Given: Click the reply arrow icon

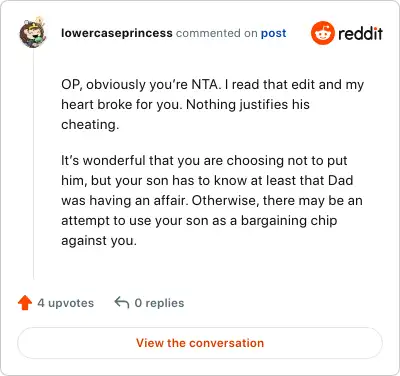Looking at the screenshot, I should tap(122, 303).
